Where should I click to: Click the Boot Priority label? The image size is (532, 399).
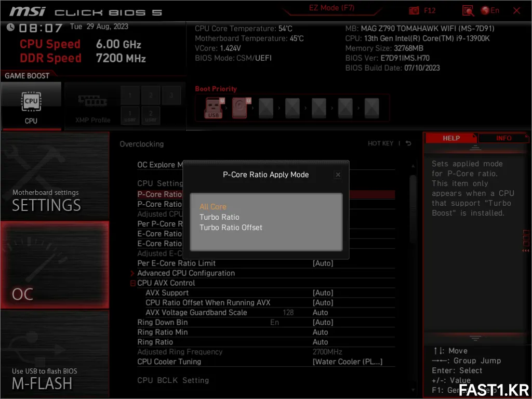pos(216,89)
